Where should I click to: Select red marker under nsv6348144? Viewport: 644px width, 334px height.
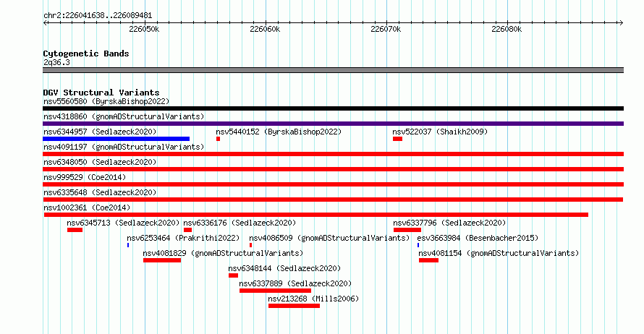coord(233,275)
